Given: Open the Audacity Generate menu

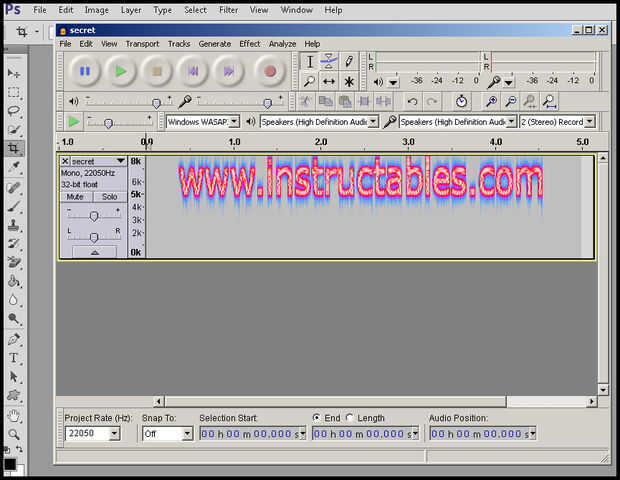Looking at the screenshot, I should (x=215, y=44).
